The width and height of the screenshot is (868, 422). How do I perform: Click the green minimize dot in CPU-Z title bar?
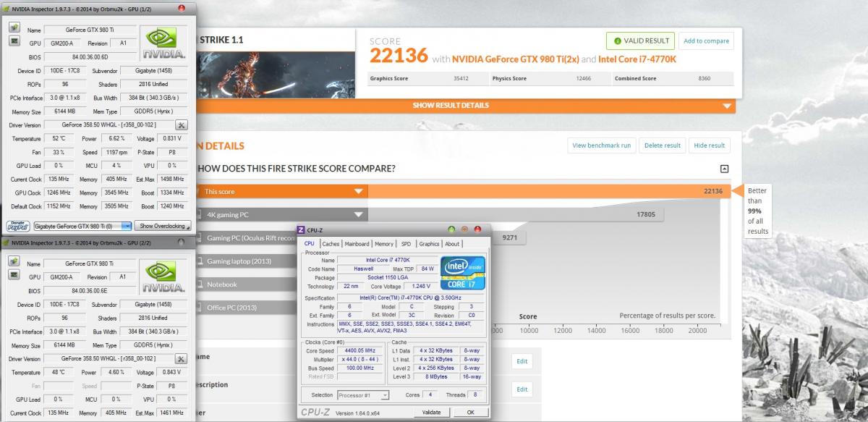click(x=452, y=229)
